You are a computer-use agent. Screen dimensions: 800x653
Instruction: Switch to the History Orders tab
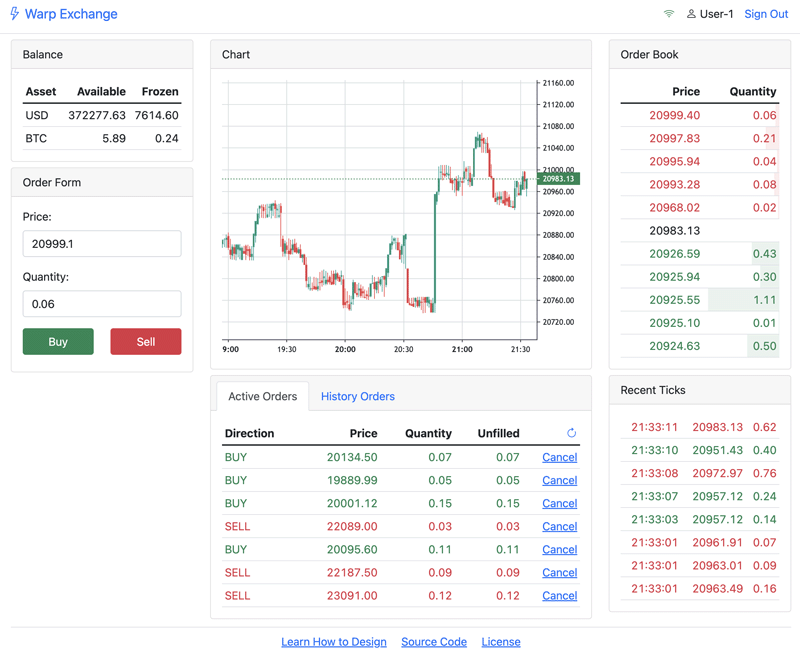coord(357,397)
